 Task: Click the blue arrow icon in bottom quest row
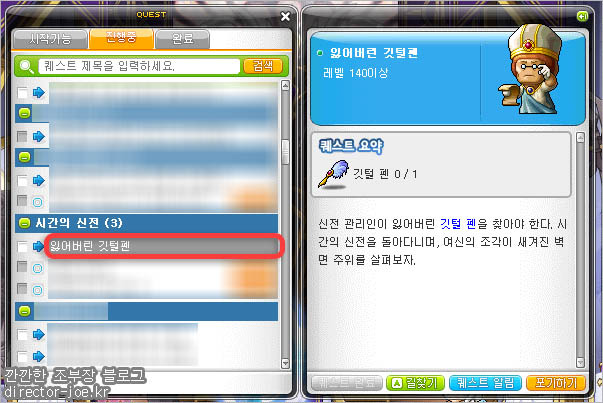(x=38, y=356)
